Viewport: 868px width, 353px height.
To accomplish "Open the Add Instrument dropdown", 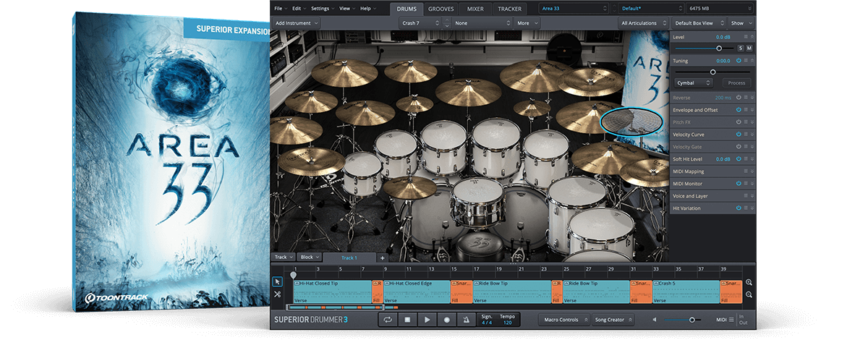I will pos(296,23).
